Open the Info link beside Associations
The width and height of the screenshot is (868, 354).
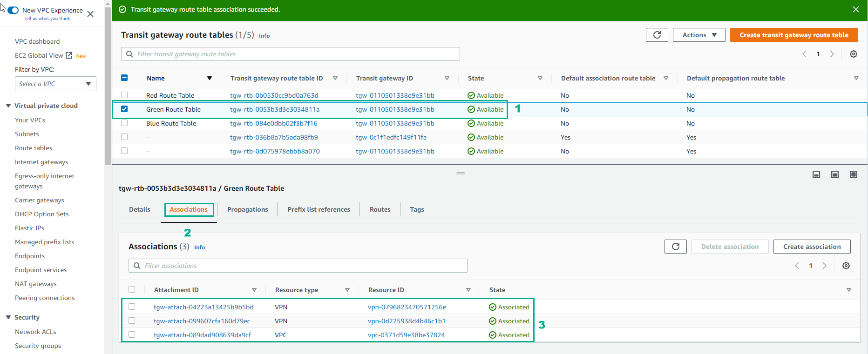pos(199,247)
